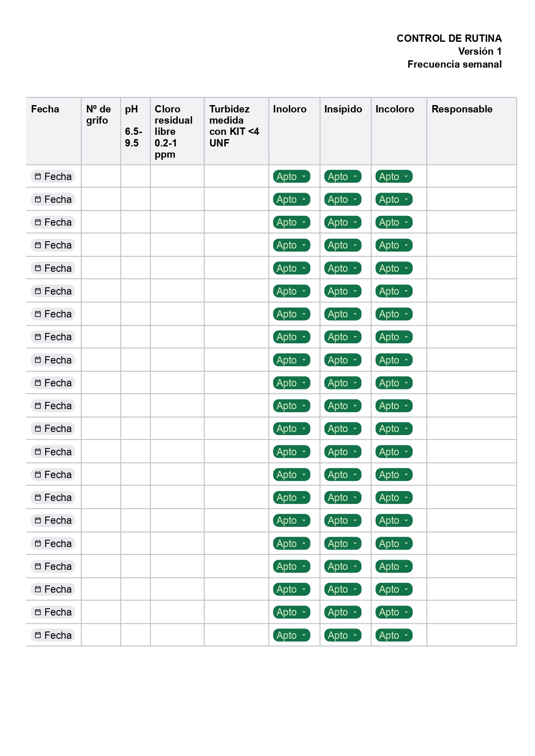Click the dropdown arrow on first-row Insípido Apto

point(355,177)
